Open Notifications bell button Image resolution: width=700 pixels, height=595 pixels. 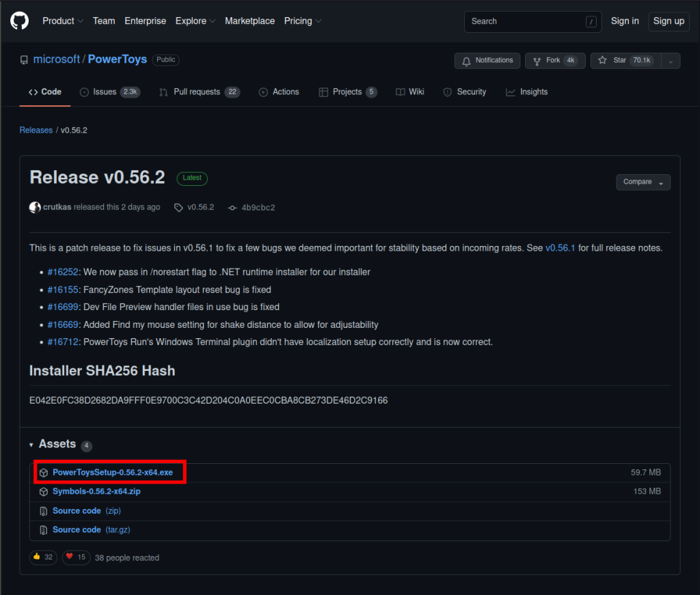pyautogui.click(x=487, y=61)
